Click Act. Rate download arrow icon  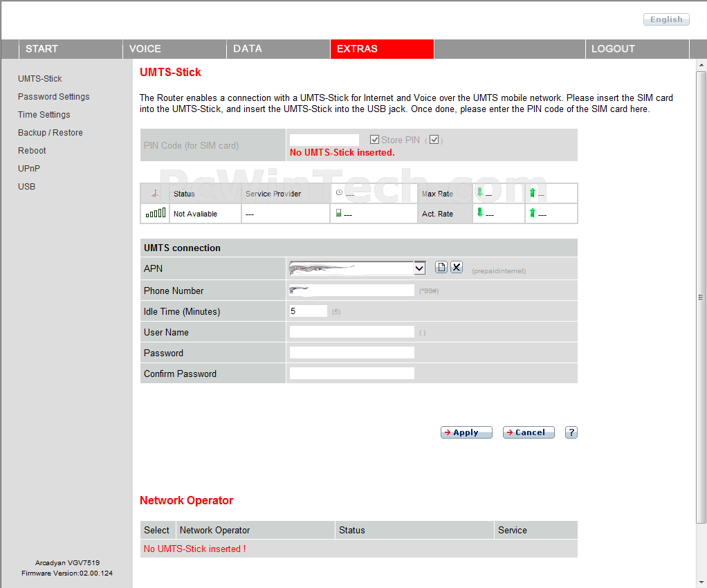point(480,212)
